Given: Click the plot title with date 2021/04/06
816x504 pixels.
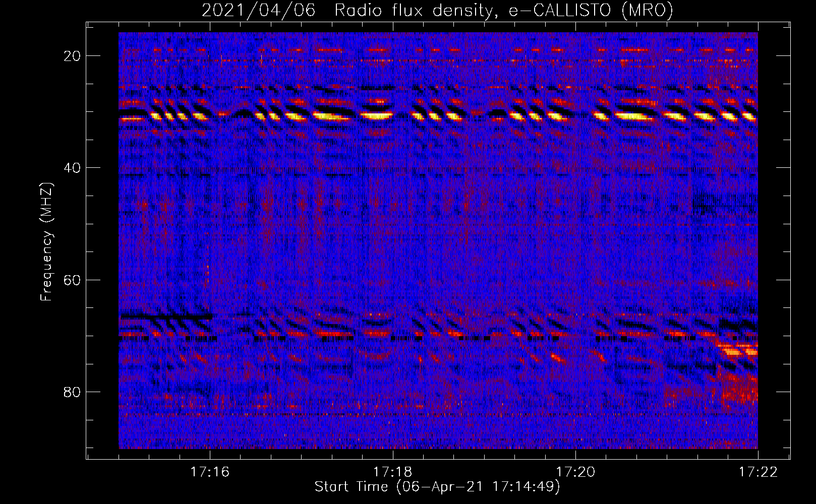Looking at the screenshot, I should [x=437, y=10].
